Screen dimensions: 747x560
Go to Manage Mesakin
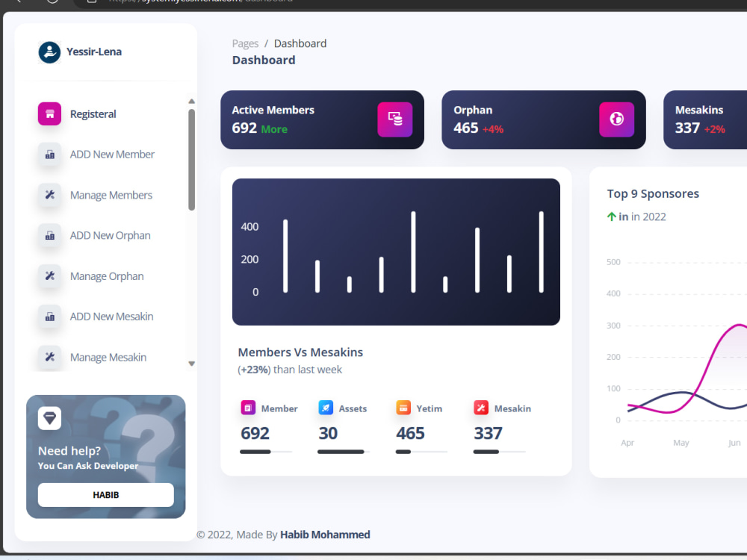tap(107, 357)
